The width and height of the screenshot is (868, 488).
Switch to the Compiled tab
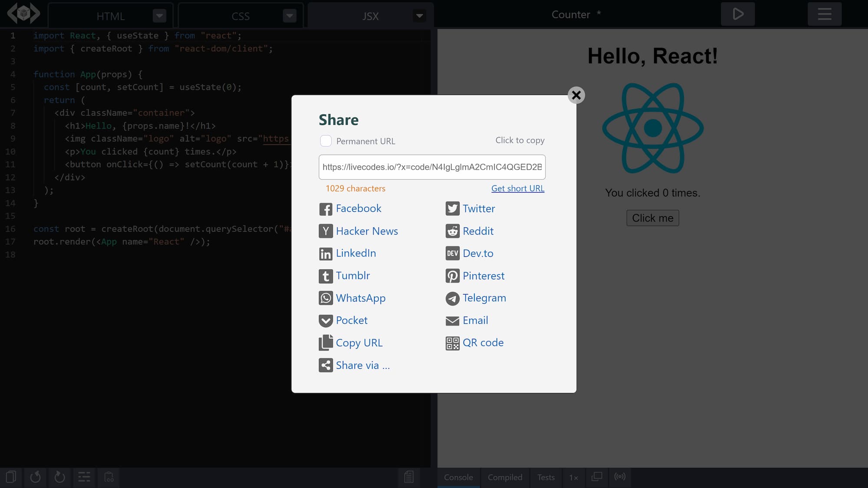505,477
